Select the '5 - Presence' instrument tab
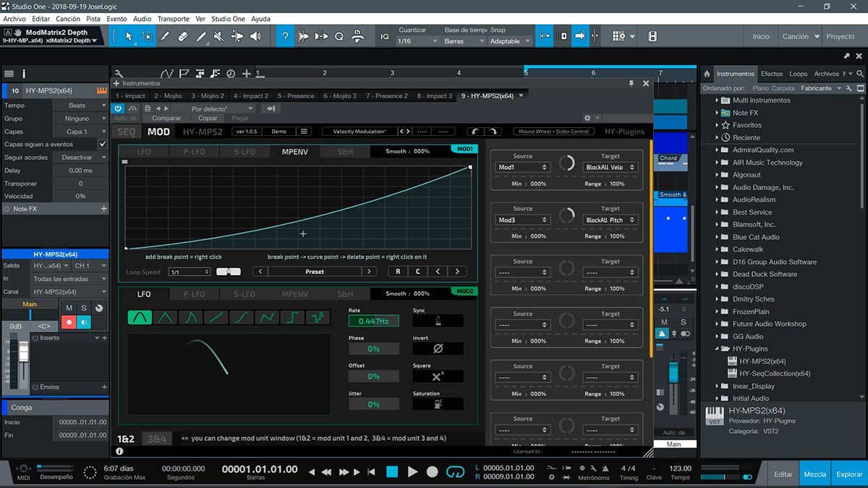Image resolution: width=868 pixels, height=488 pixels. click(x=297, y=95)
